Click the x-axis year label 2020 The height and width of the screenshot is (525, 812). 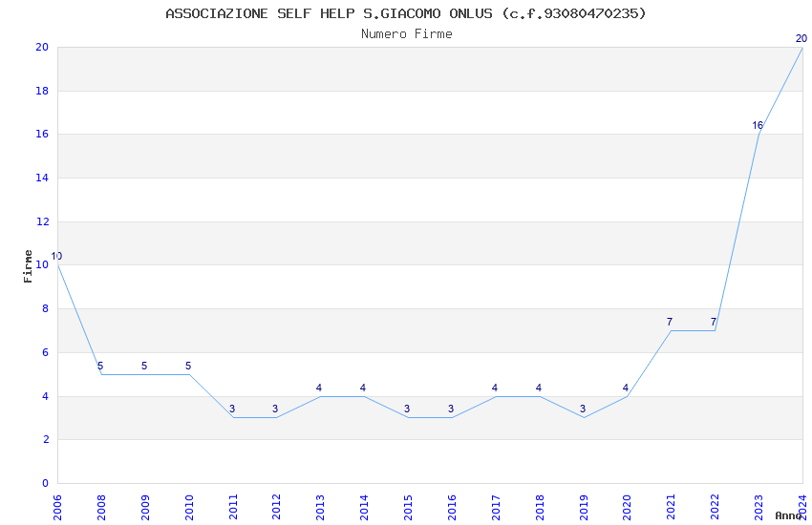(x=627, y=506)
